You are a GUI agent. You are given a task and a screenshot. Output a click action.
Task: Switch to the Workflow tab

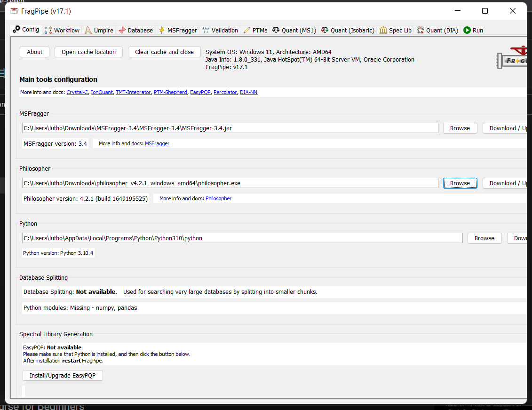[x=62, y=30]
